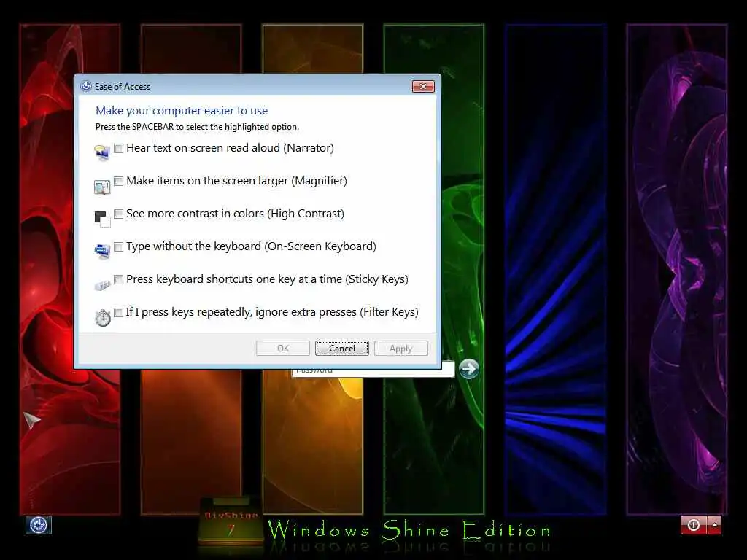This screenshot has width=747, height=560.
Task: Click the High Contrast squares icon
Action: 102,219
